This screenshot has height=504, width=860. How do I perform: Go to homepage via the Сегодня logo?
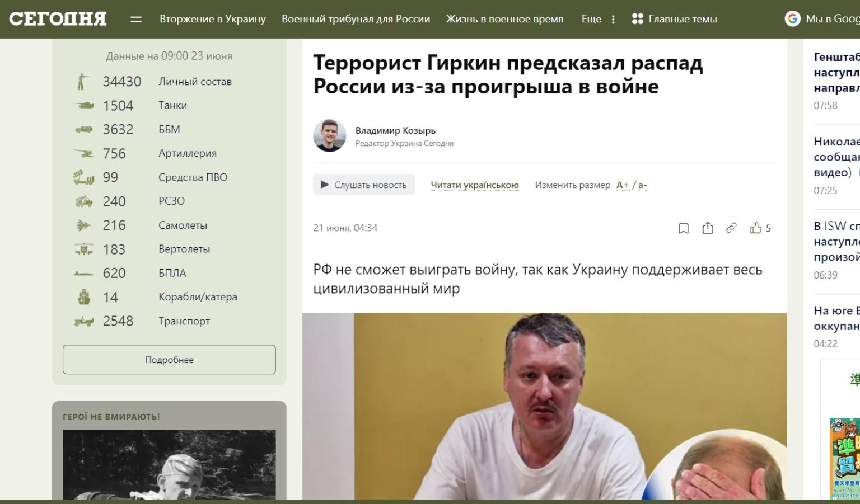point(58,19)
